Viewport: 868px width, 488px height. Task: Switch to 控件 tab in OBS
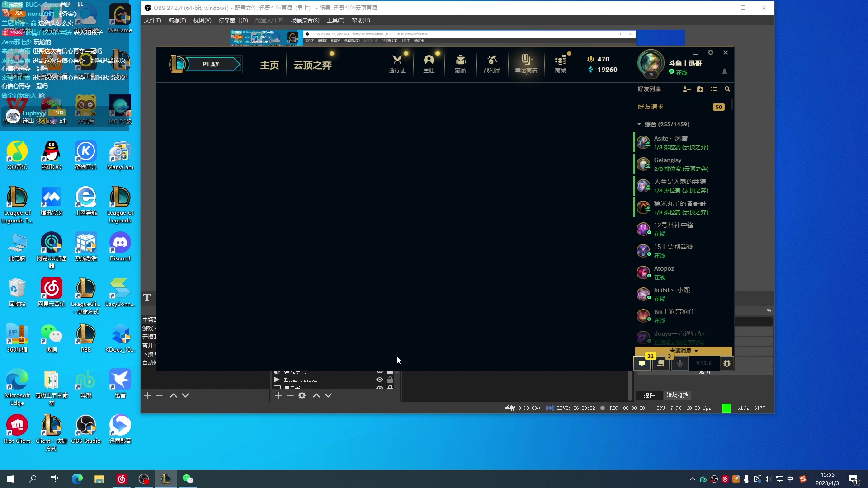pyautogui.click(x=649, y=395)
